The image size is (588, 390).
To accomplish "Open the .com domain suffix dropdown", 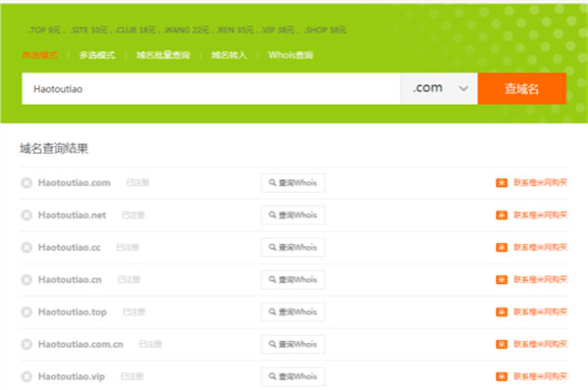I will [439, 88].
